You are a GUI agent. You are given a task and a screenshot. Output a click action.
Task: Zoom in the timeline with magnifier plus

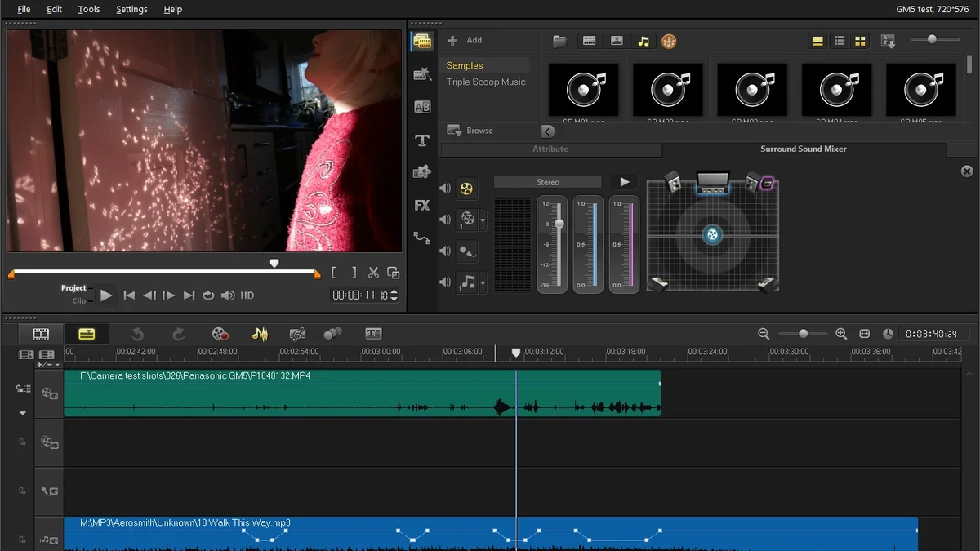point(841,334)
